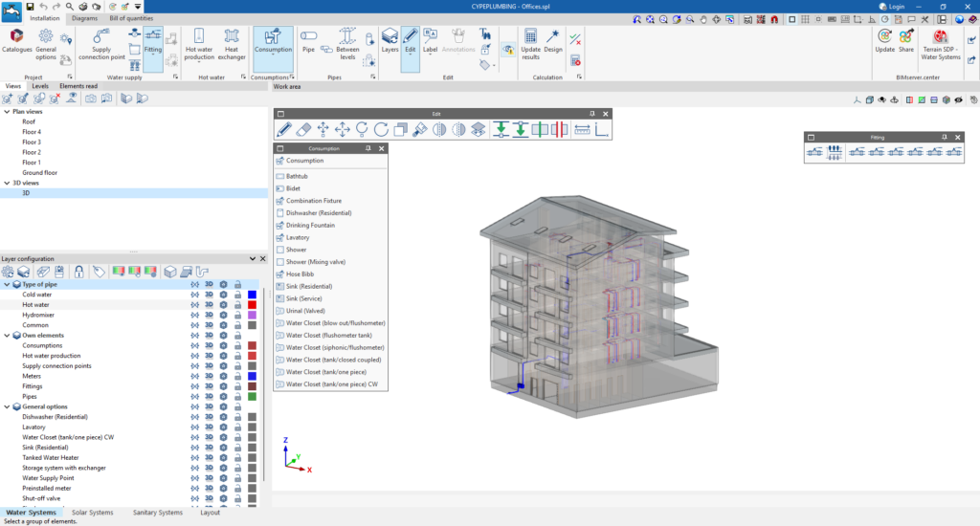Toggle the lock for Hot water layer
This screenshot has width=980, height=526.
237,305
